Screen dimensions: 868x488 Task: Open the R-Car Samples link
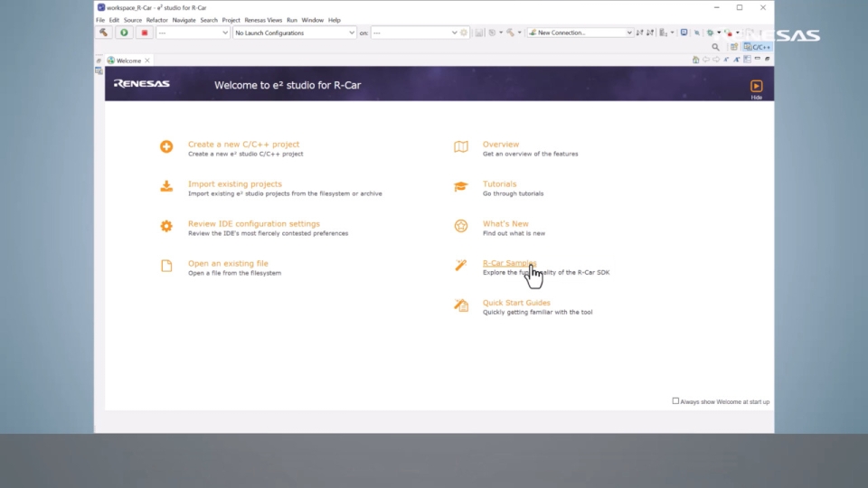pyautogui.click(x=509, y=263)
